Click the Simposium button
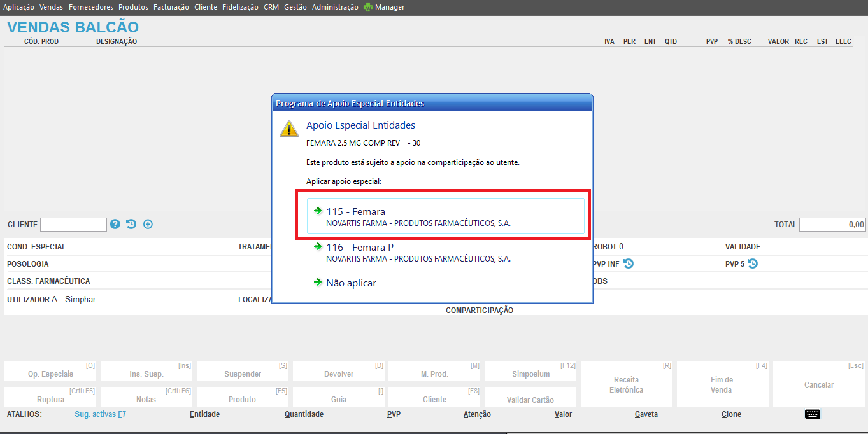Image resolution: width=868 pixels, height=434 pixels. (x=531, y=372)
